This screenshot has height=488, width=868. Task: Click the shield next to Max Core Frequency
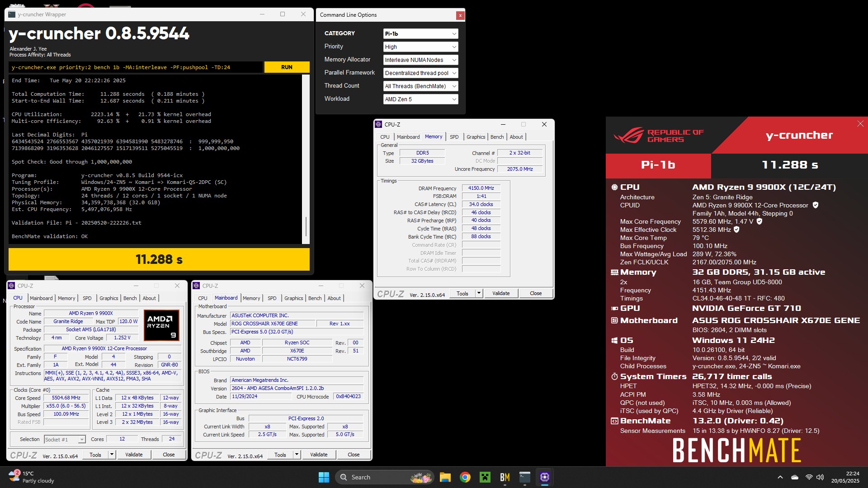[759, 221]
